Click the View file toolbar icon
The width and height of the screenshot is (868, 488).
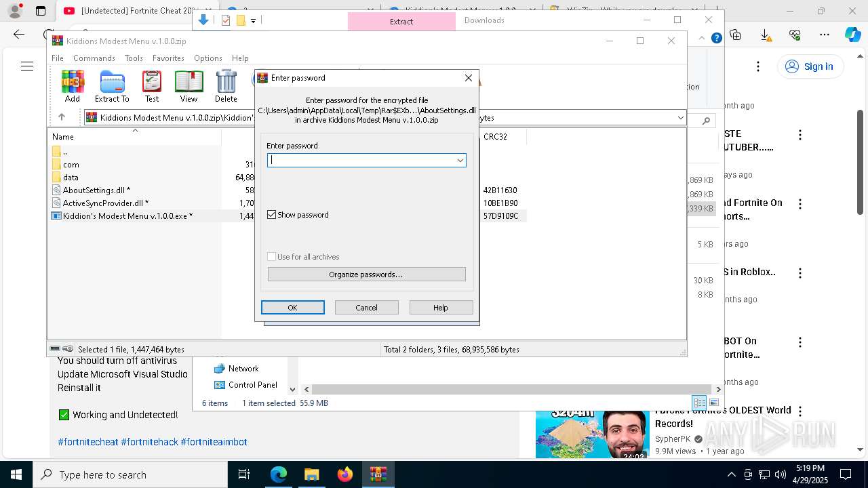pos(189,86)
